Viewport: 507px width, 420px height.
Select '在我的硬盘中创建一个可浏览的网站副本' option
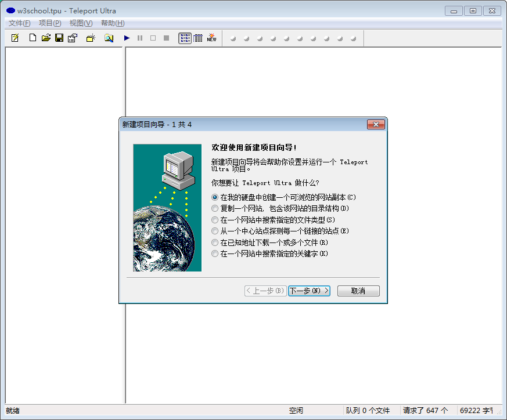point(283,197)
